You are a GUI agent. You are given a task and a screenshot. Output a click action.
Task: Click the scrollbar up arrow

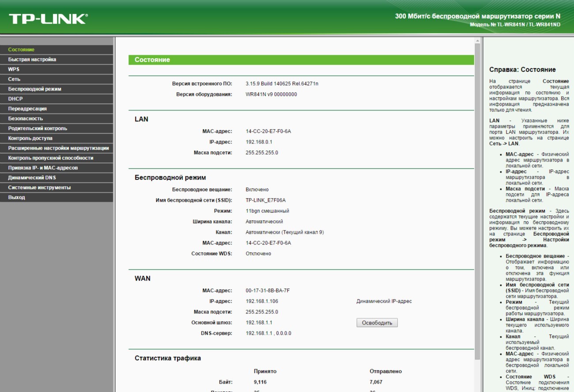(x=477, y=41)
